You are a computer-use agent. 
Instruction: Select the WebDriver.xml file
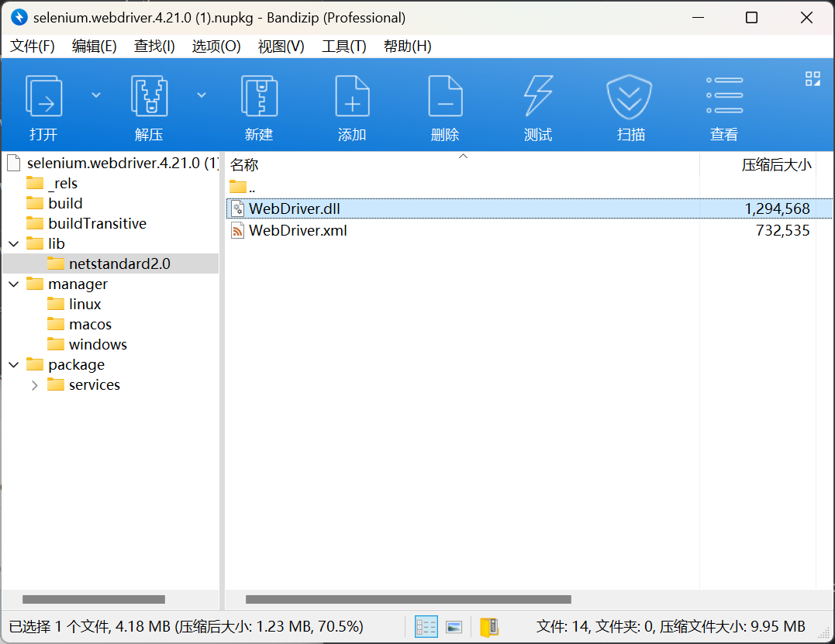[298, 230]
